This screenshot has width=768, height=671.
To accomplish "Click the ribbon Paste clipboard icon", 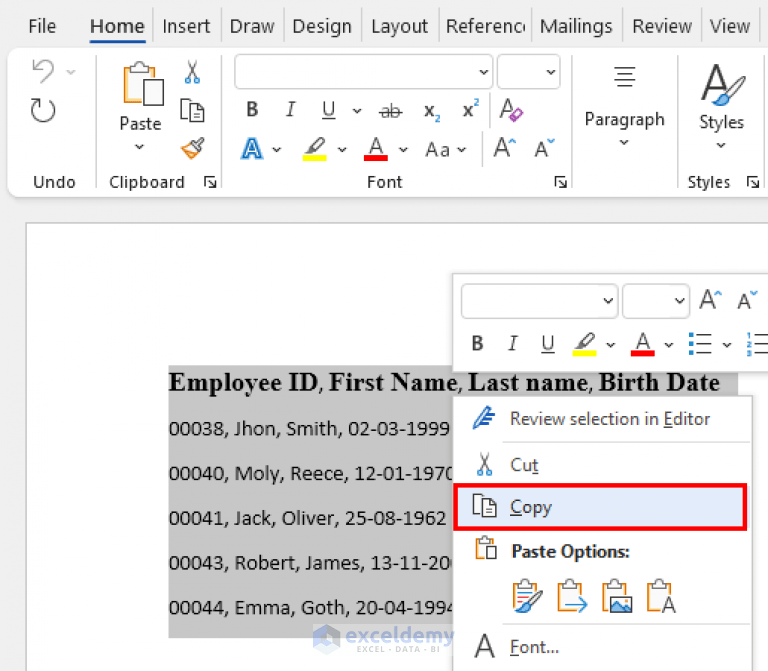I will point(143,84).
